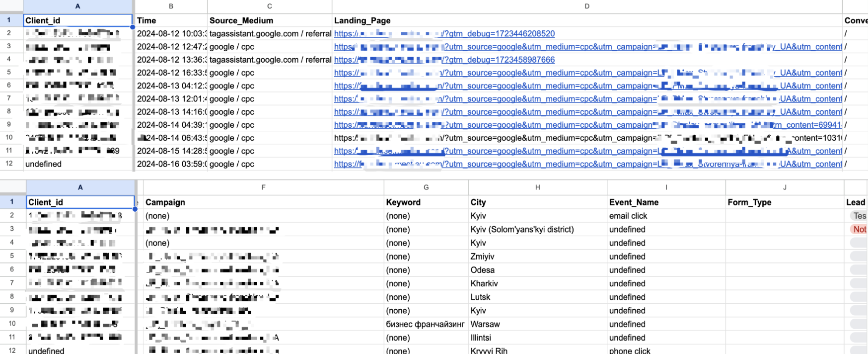The height and width of the screenshot is (354, 868).
Task: Select the Lutsk city cell
Action: 537,297
